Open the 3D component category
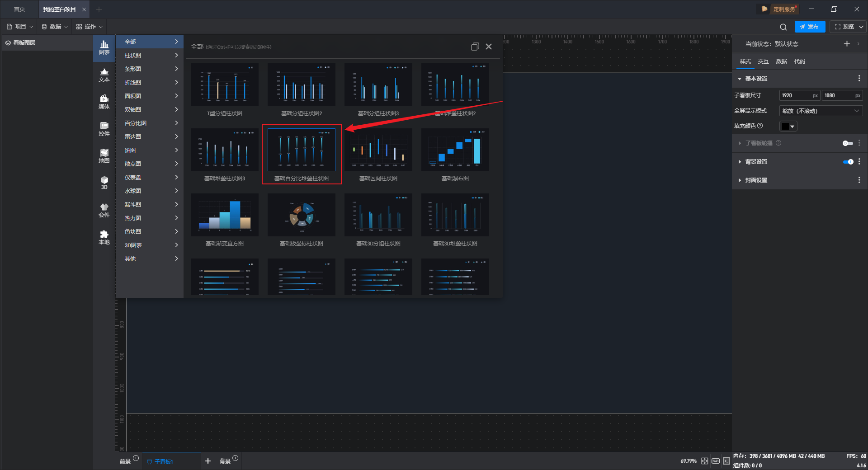This screenshot has width=868, height=470. coord(104,183)
